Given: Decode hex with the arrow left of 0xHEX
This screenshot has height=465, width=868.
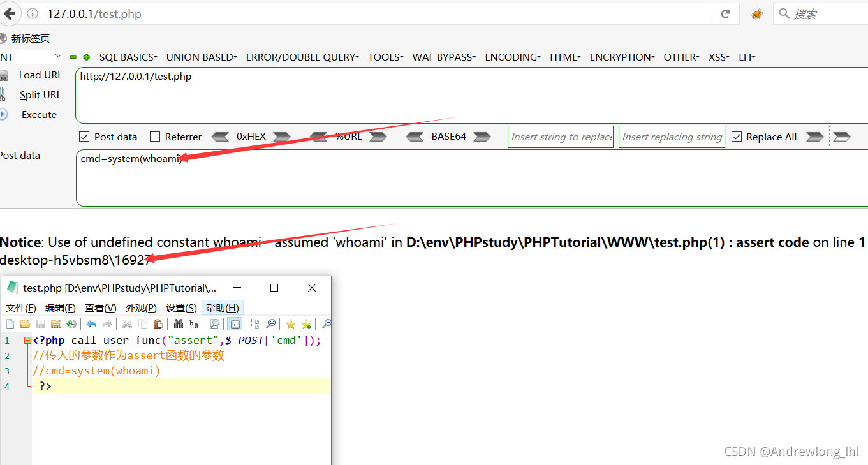Looking at the screenshot, I should (220, 137).
